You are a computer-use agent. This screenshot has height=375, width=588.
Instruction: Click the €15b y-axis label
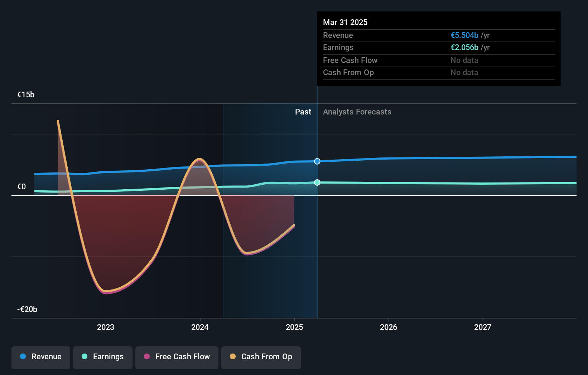pyautogui.click(x=26, y=95)
